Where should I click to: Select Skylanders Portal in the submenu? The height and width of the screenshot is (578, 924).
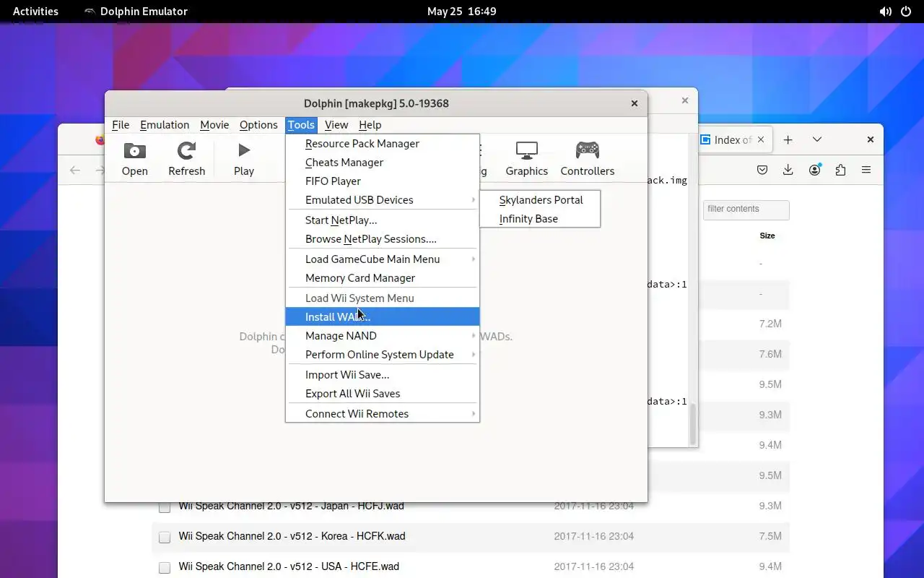(540, 199)
